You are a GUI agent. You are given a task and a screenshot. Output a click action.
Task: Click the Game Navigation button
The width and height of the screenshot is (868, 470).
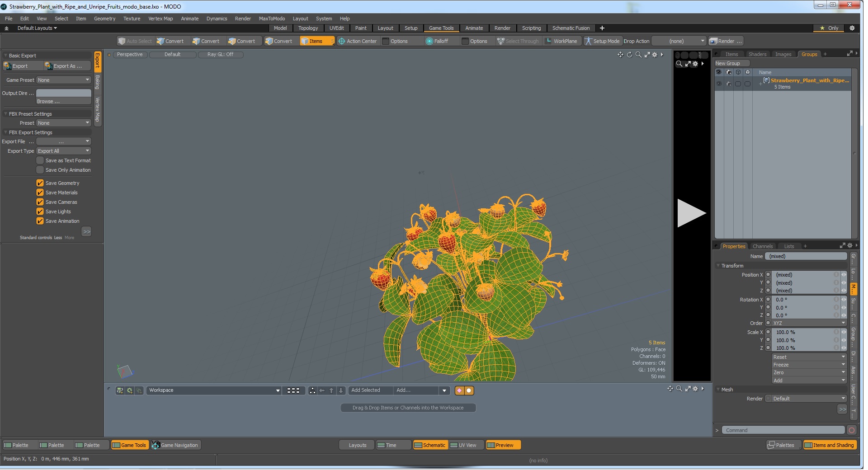tap(176, 445)
